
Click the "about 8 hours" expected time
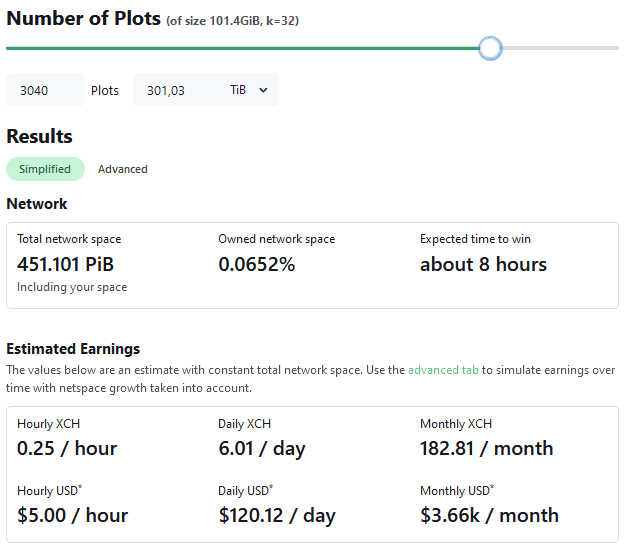[x=483, y=264]
